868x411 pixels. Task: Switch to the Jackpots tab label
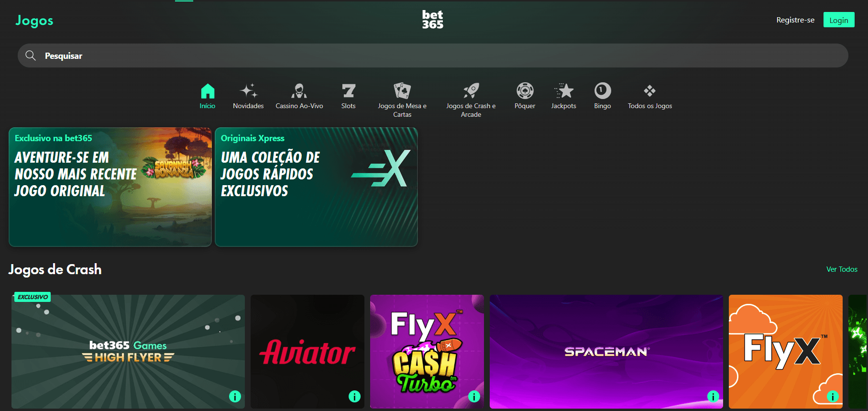[x=564, y=106]
